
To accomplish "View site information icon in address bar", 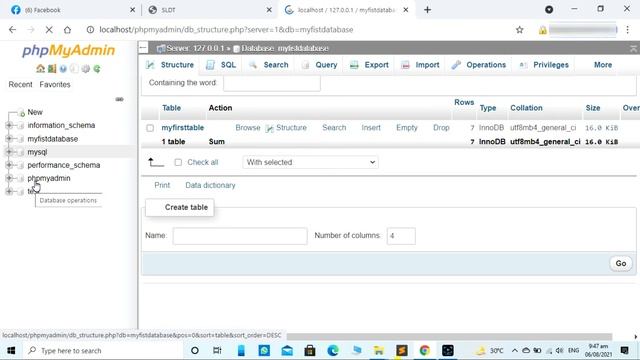I will pyautogui.click(x=90, y=29).
